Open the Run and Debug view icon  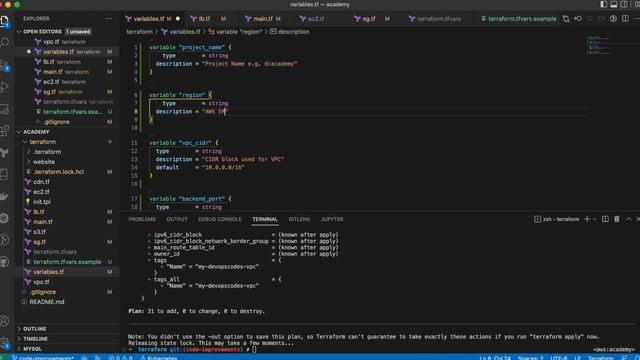[5, 87]
